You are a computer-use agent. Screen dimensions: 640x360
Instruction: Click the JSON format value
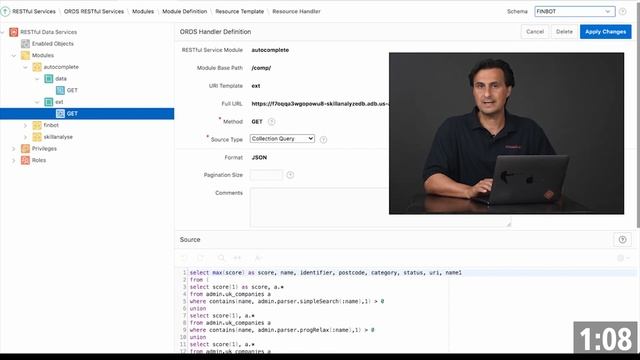[259, 158]
